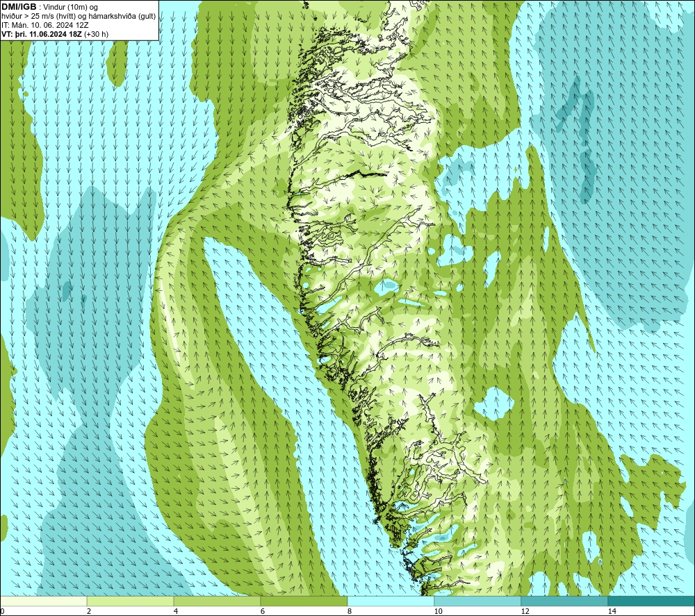Click the "(+30 h)" forecast offset text
This screenshot has width=695, height=616.
96,33
